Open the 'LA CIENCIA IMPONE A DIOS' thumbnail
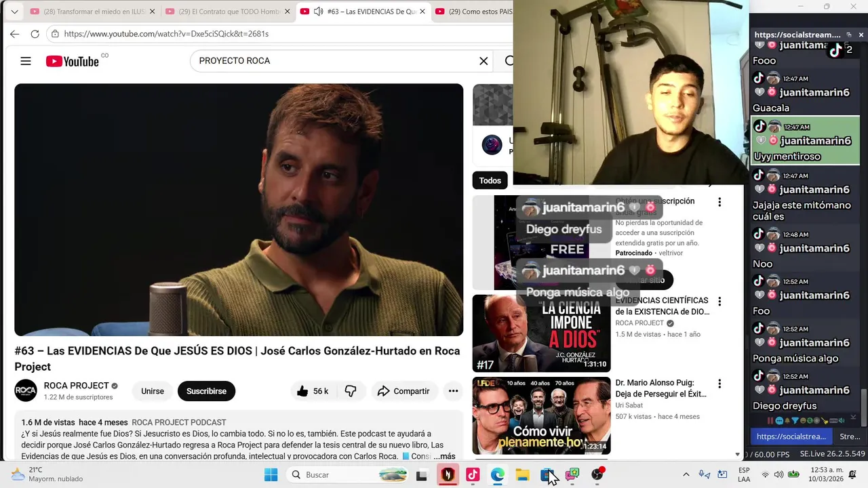 (x=542, y=333)
